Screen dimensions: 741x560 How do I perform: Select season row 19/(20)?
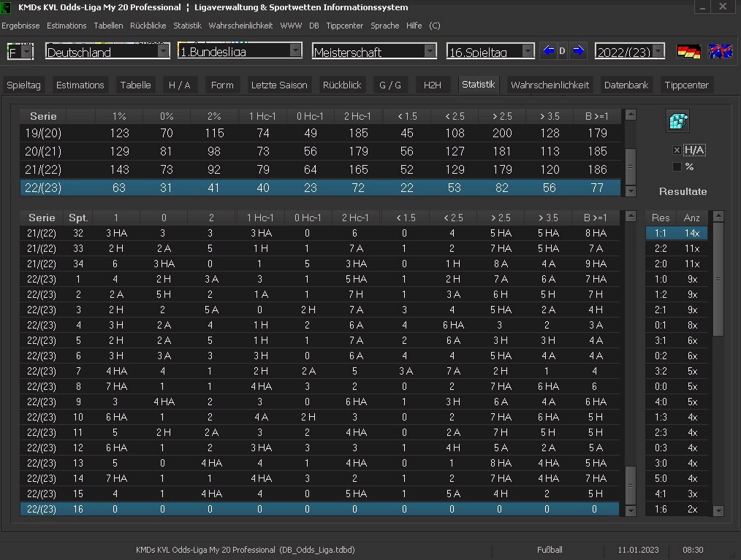(x=320, y=133)
